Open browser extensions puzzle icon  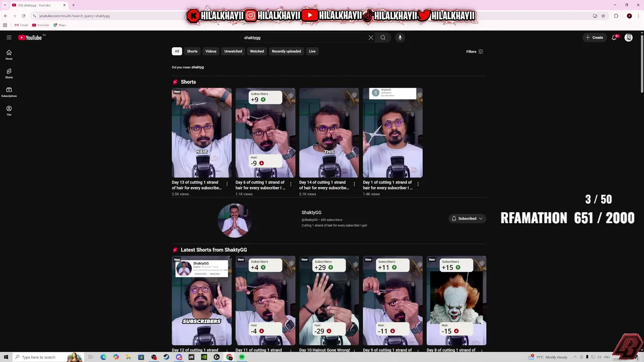pos(616,16)
